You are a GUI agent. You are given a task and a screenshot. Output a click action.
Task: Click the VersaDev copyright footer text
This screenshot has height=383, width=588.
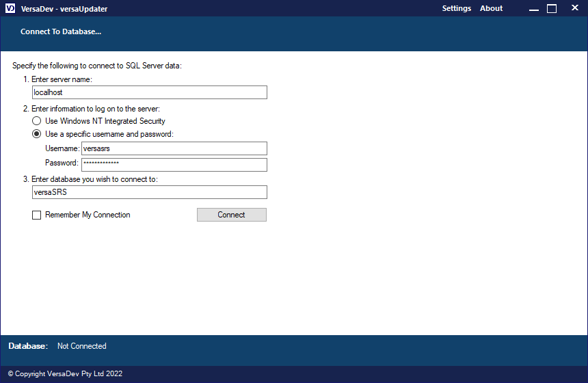point(65,374)
